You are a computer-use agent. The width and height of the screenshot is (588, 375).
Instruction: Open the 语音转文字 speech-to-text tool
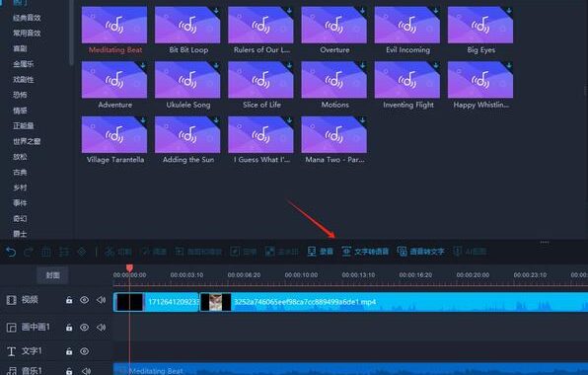pyautogui.click(x=420, y=252)
